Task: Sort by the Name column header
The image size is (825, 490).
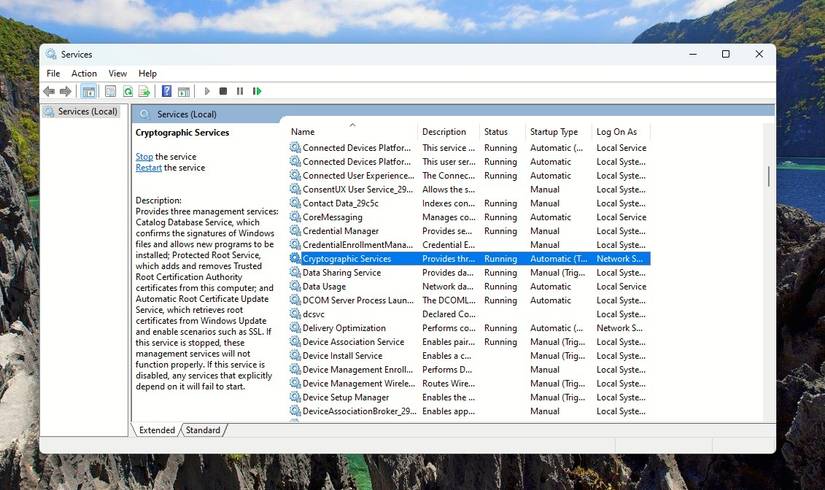Action: pyautogui.click(x=353, y=132)
